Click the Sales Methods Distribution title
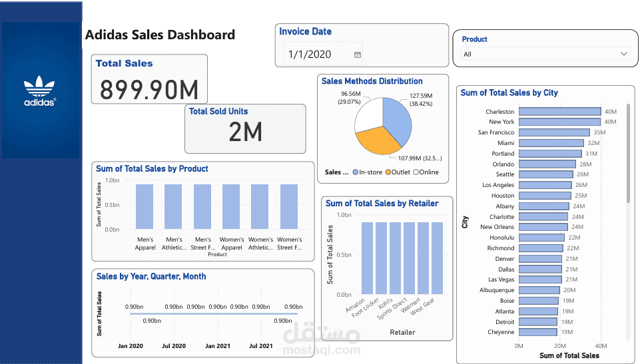Screen dimensions: 644x364 point(372,81)
